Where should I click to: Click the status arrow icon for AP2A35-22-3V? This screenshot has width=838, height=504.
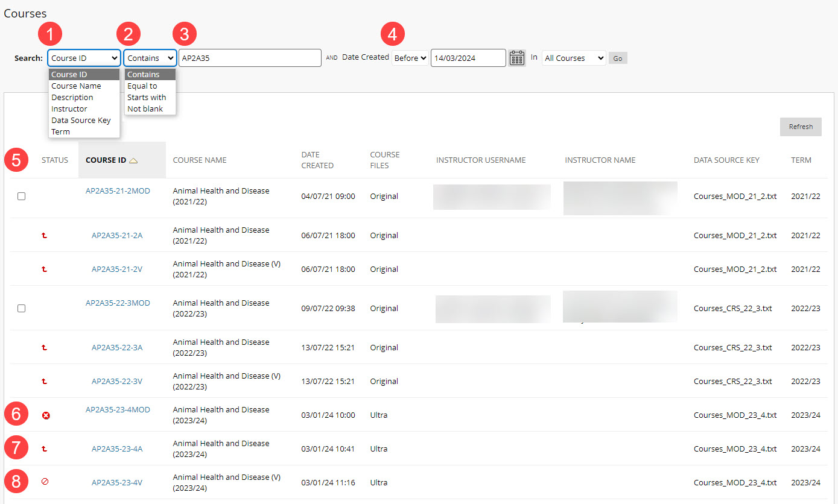coord(43,381)
